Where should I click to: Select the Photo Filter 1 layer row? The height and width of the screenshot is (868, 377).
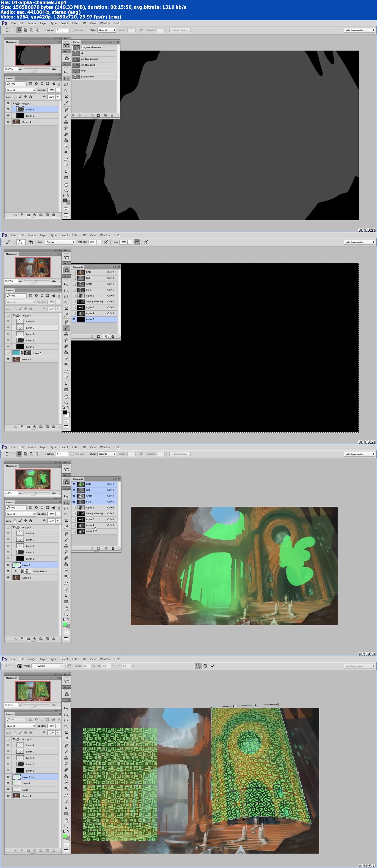point(31,571)
